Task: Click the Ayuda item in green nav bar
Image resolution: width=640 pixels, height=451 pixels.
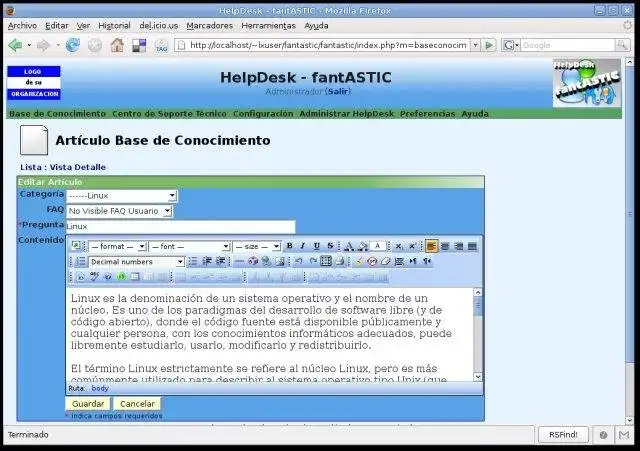Action: tap(475, 113)
